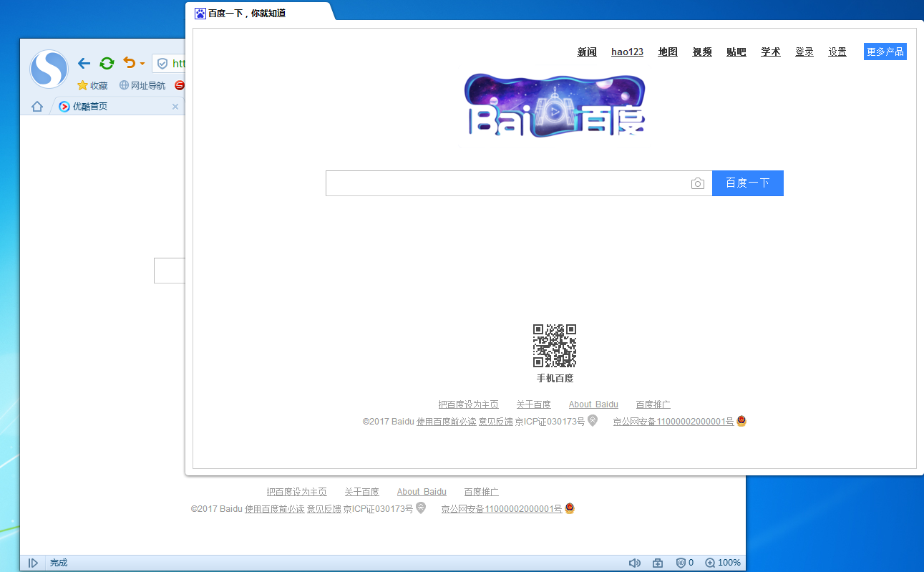924x572 pixels.
Task: Click the refresh page icon
Action: point(107,63)
